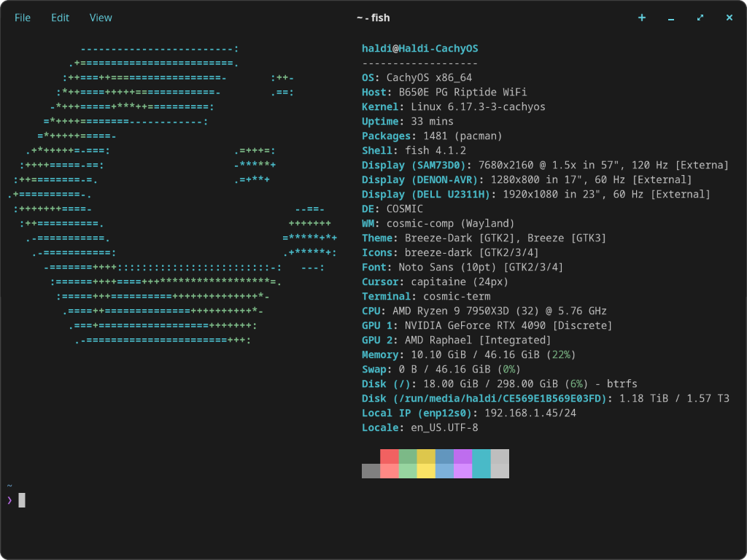The image size is (747, 560).
Task: Click the Packages 1481 (pacman) line
Action: 432,136
